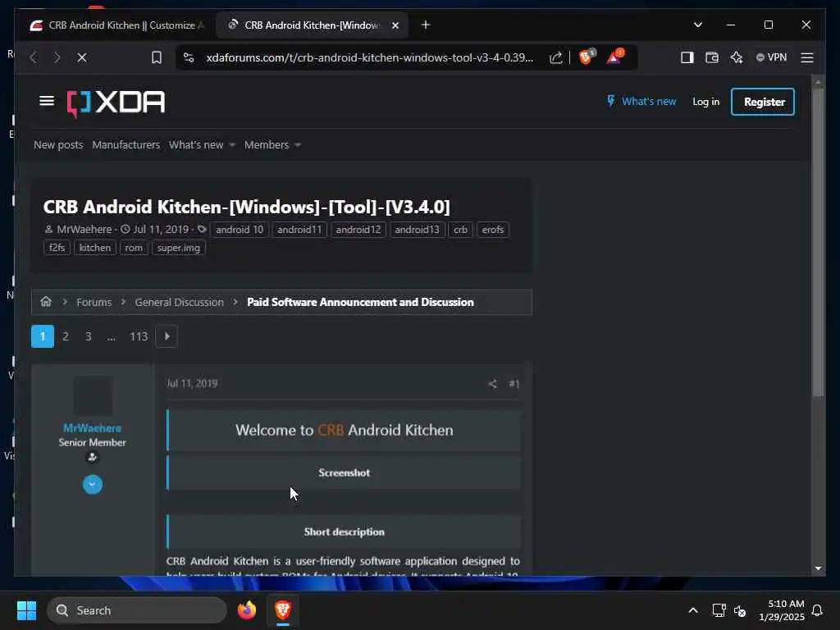The image size is (840, 630).
Task: Open the What's new header link with bolt
Action: pos(641,101)
